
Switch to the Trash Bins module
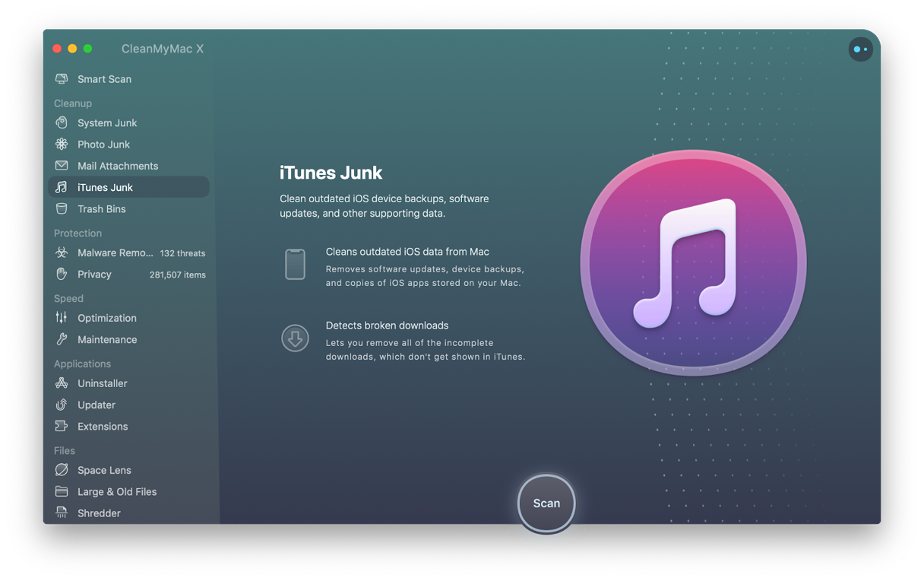(x=128, y=208)
